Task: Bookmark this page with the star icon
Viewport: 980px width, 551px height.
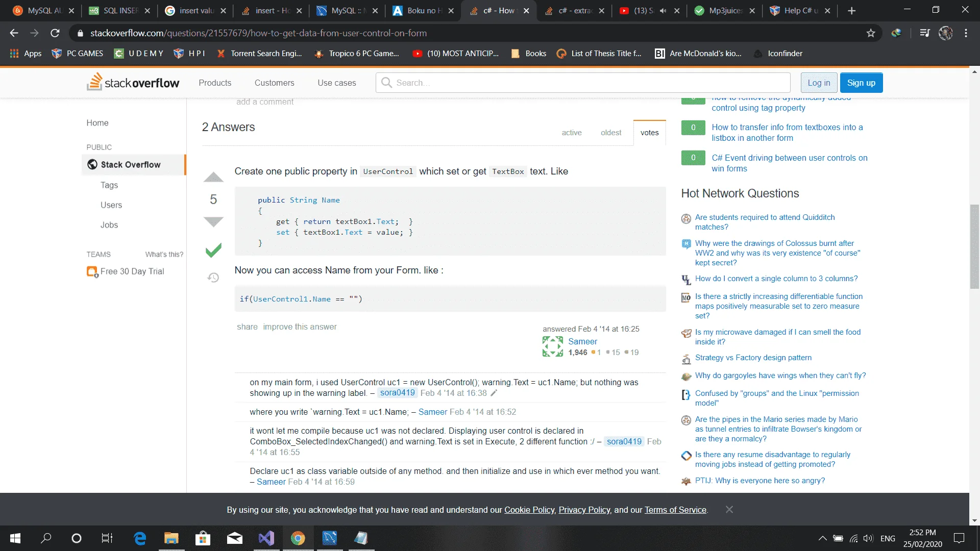Action: coord(871,33)
